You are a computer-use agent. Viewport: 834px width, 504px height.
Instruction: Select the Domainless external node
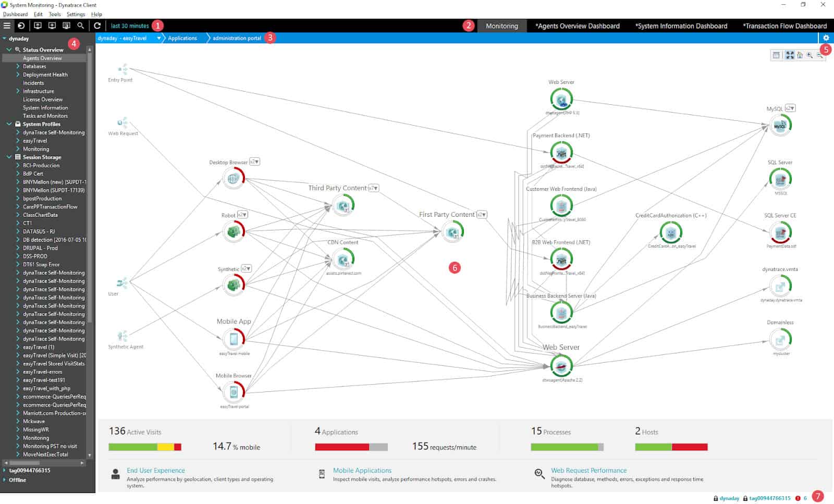[780, 339]
